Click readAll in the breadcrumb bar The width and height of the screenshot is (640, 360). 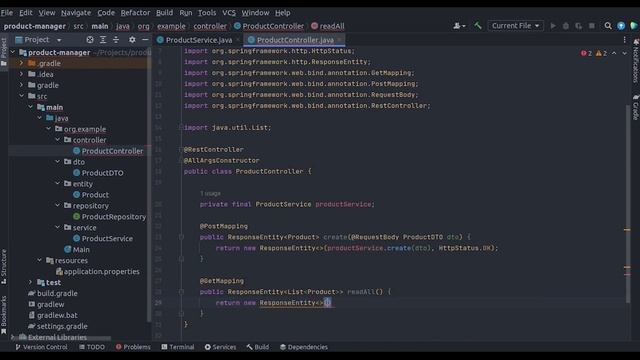[328, 26]
